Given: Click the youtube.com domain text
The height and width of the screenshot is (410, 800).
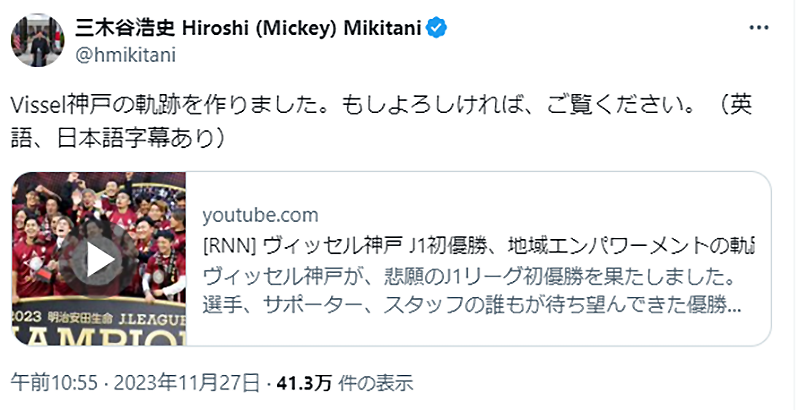Looking at the screenshot, I should [260, 215].
